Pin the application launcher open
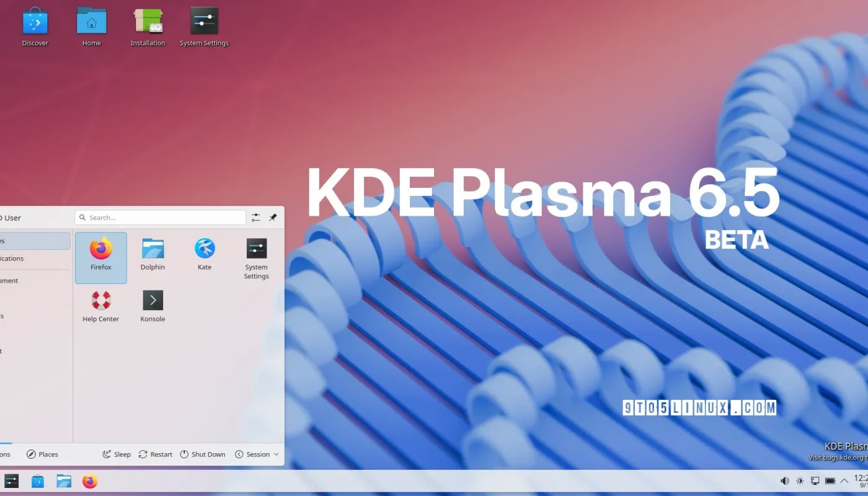The width and height of the screenshot is (868, 496). (x=273, y=218)
